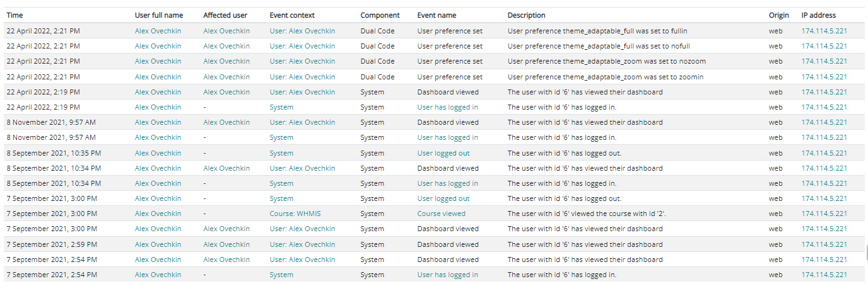
Task: Click the Time column header
Action: click(15, 15)
